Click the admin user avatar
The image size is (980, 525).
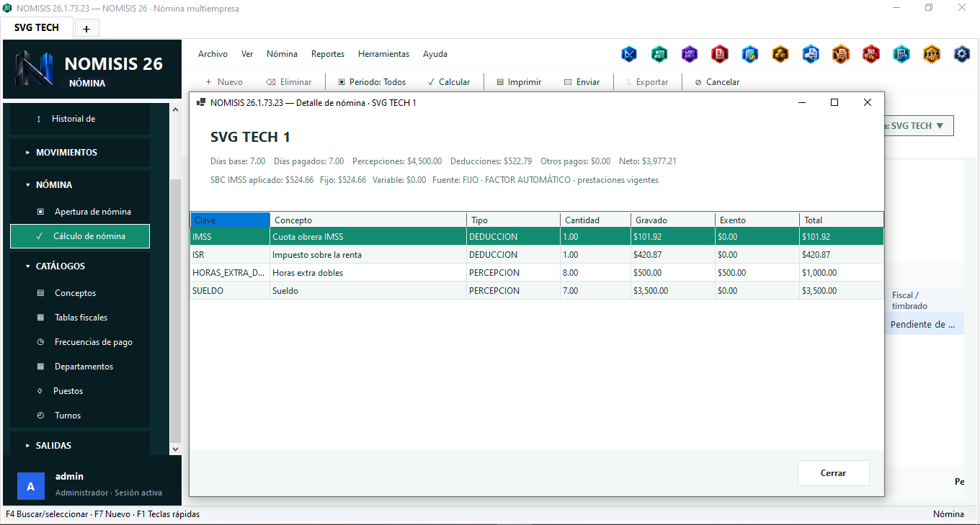[x=30, y=486]
